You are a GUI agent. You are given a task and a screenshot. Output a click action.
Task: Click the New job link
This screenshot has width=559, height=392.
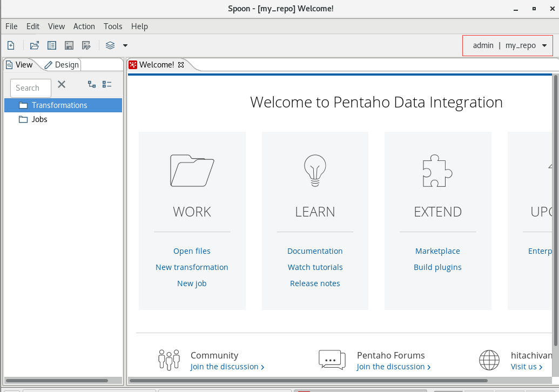[192, 283]
